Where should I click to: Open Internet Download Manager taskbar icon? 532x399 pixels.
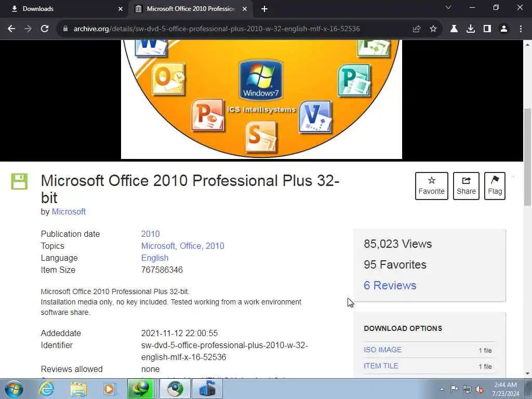point(140,389)
